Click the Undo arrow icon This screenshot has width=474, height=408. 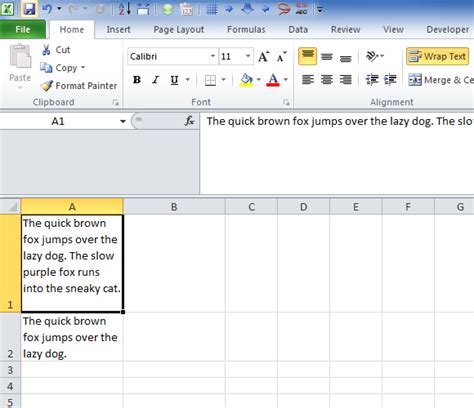click(47, 9)
